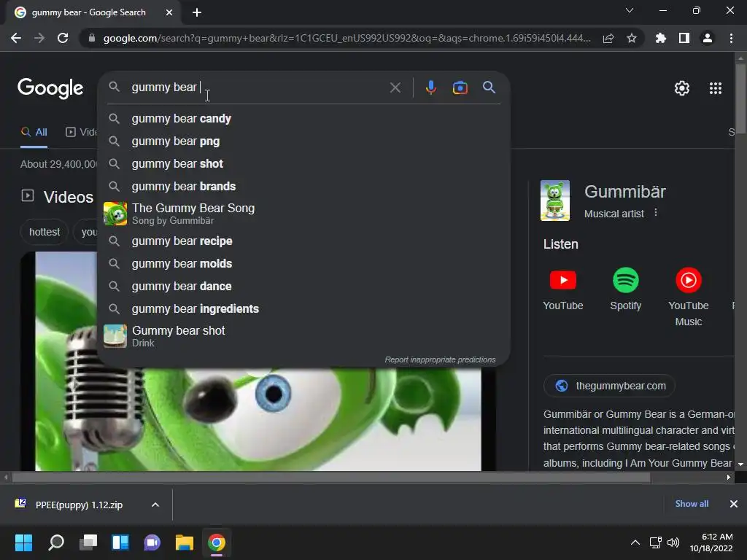Open File Explorer from the taskbar
Viewport: 747px width, 560px height.
tap(185, 542)
